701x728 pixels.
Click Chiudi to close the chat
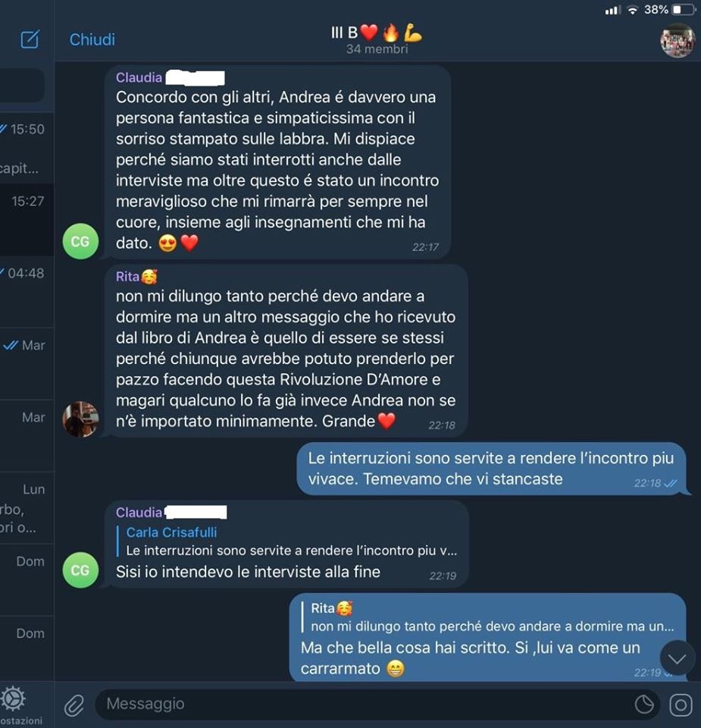pos(92,39)
